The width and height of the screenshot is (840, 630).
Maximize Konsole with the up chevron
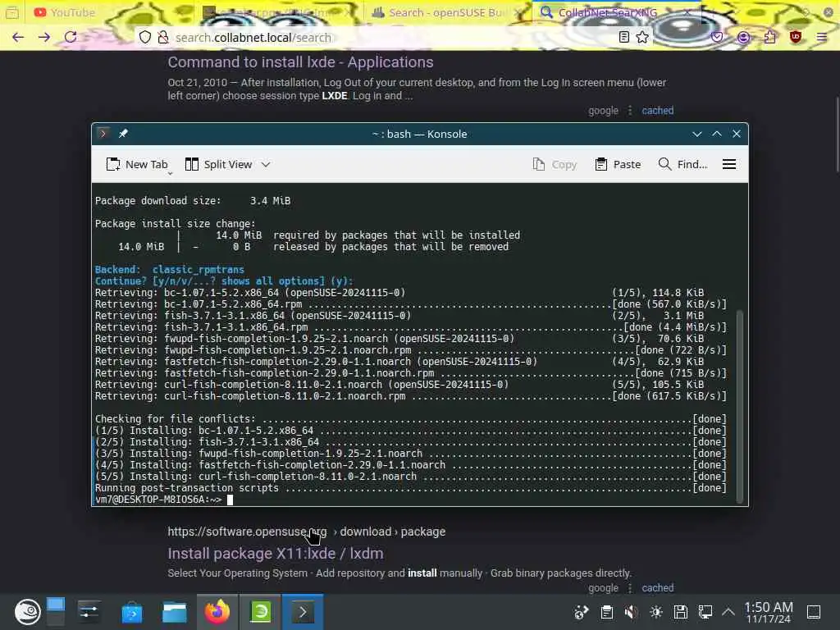pos(717,134)
